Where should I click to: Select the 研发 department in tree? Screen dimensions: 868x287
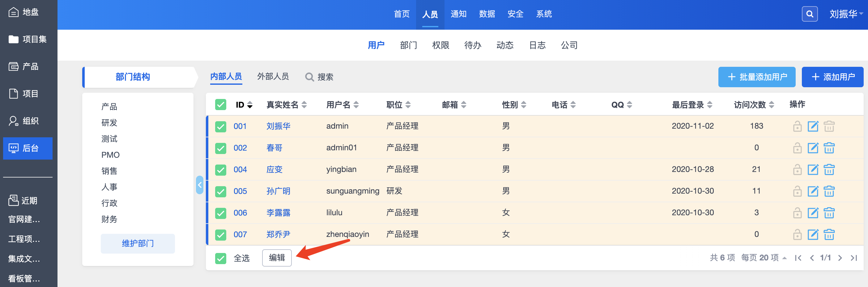pyautogui.click(x=109, y=123)
